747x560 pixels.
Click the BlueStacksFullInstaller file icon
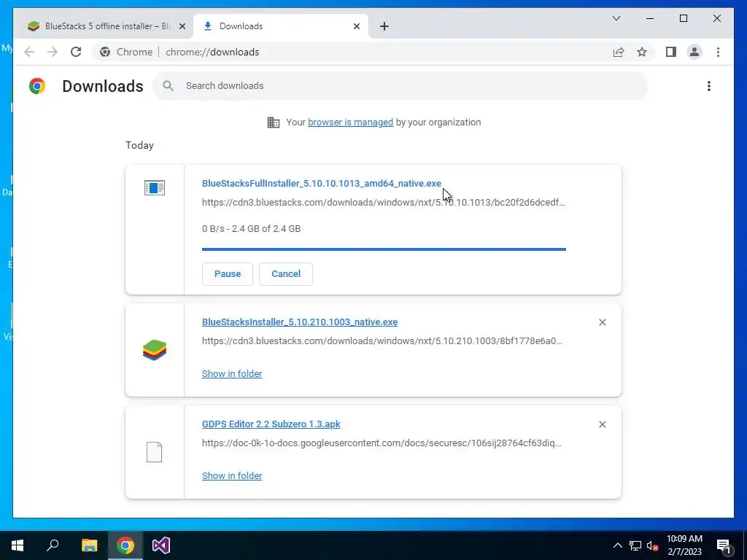pos(155,187)
